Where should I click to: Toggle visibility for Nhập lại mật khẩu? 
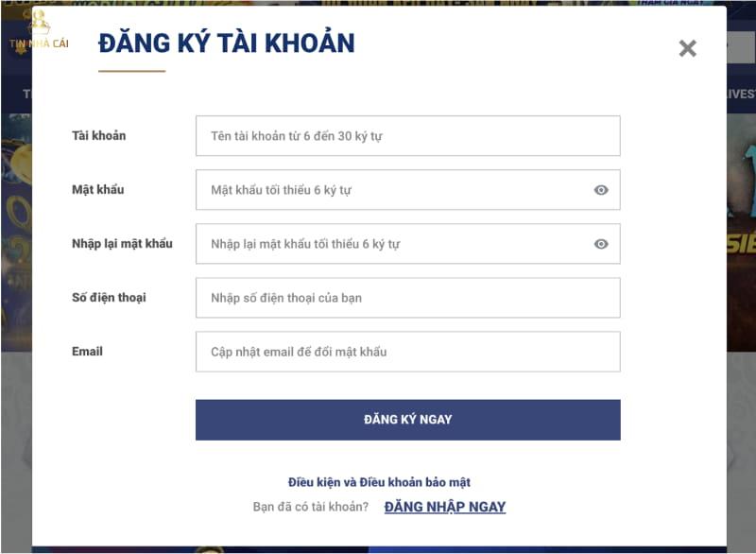pos(601,244)
